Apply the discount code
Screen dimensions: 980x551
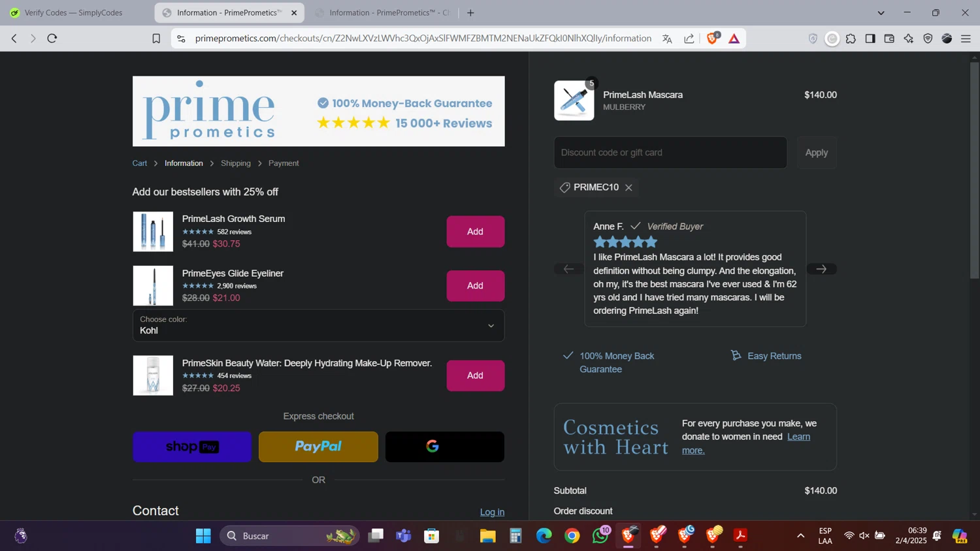click(816, 153)
